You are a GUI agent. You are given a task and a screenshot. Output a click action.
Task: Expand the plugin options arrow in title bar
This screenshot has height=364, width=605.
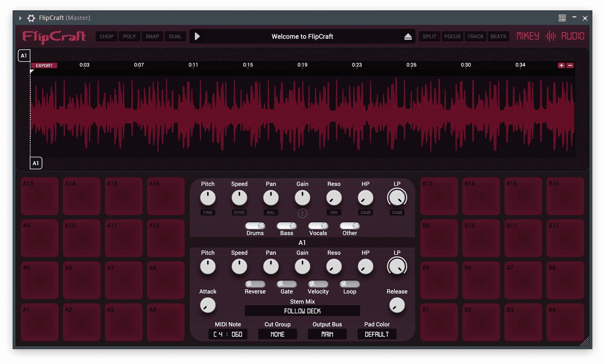coord(20,18)
